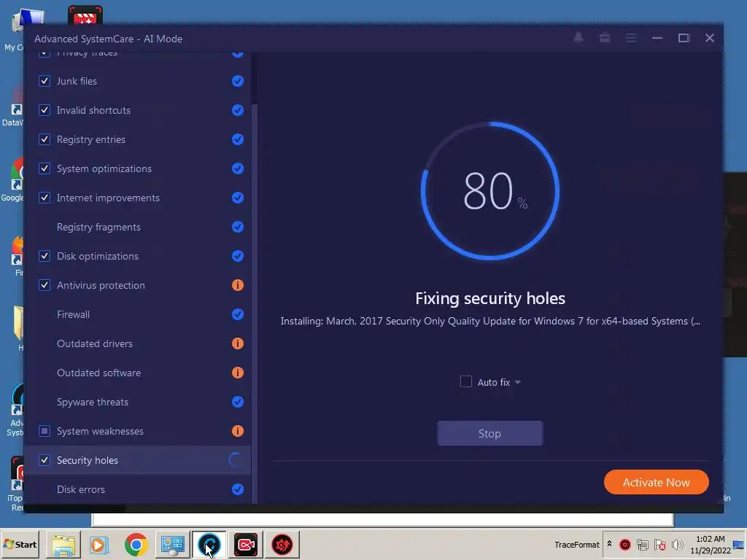Open the toolbox briefcase icon

(605, 38)
